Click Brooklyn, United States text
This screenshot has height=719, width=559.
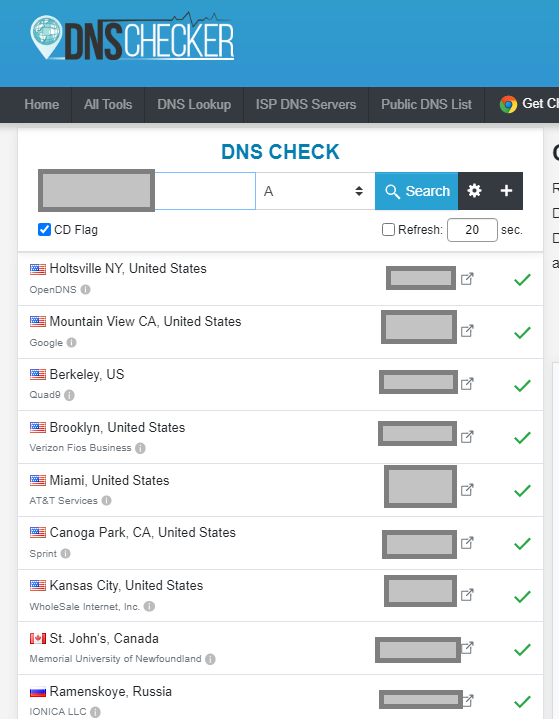pyautogui.click(x=117, y=427)
